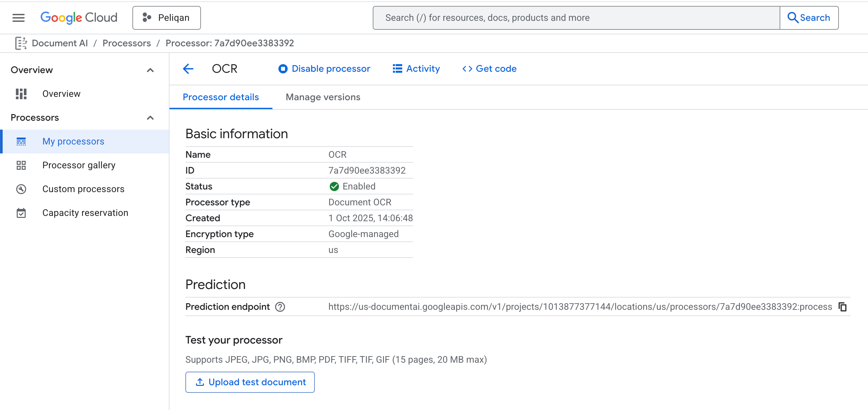Click the Created date value

tap(370, 218)
